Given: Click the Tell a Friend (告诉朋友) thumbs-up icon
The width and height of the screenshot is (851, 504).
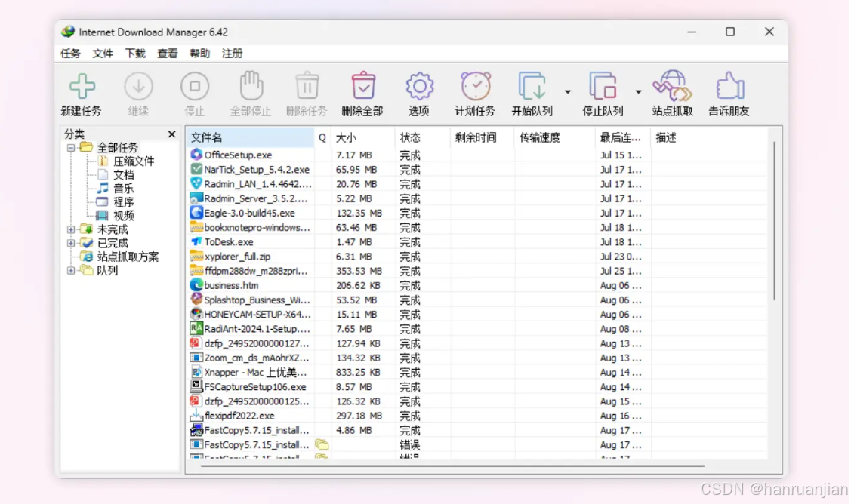Looking at the screenshot, I should click(x=729, y=86).
